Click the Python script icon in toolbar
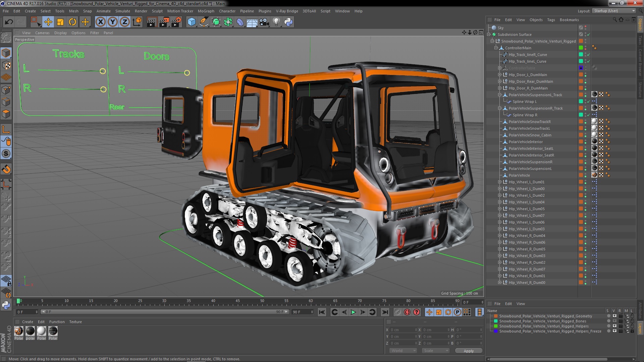This screenshot has width=644, height=362. pyautogui.click(x=288, y=22)
